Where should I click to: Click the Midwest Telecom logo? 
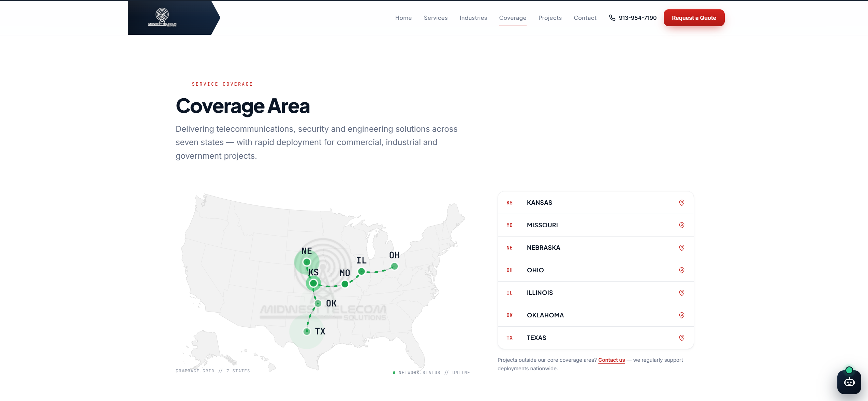pos(162,17)
